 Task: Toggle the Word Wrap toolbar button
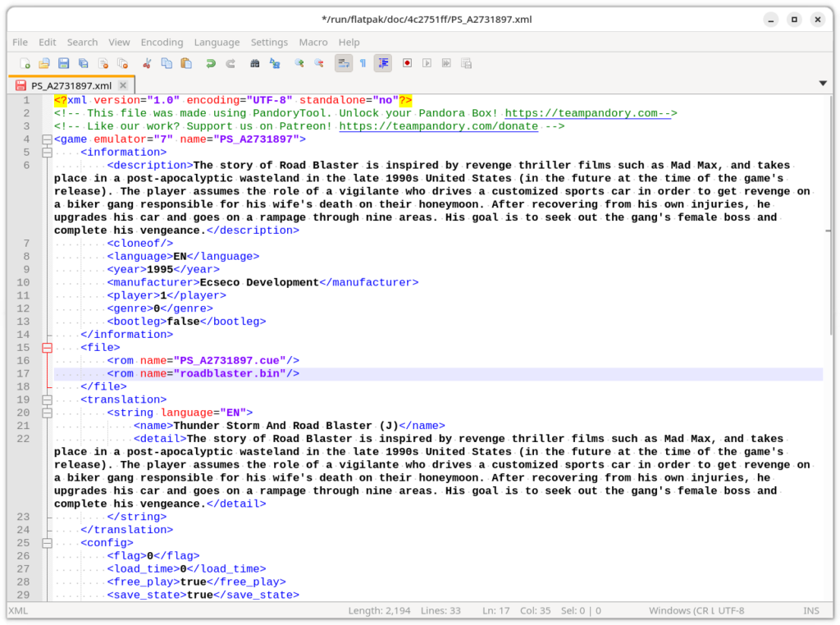pyautogui.click(x=344, y=63)
